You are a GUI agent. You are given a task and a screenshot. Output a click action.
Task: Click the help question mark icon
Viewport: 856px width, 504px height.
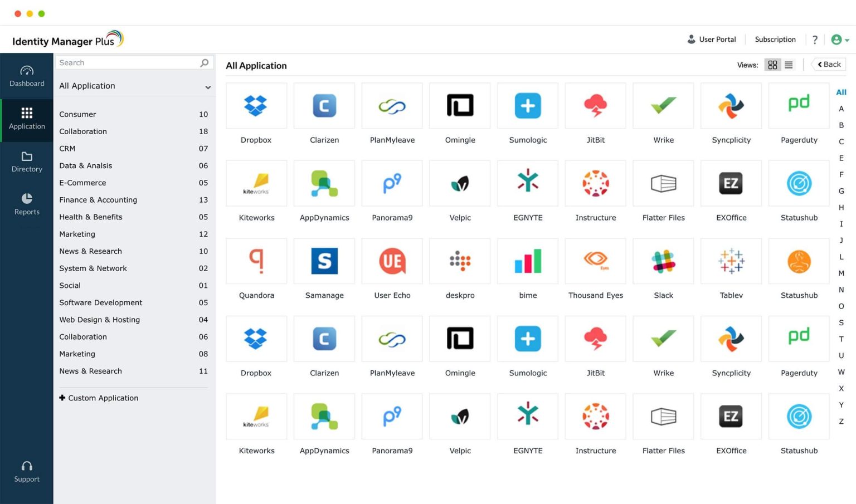pos(815,40)
